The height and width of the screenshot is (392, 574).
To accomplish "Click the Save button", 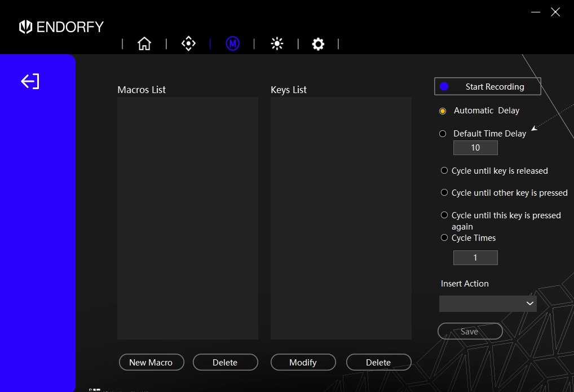I will click(x=470, y=331).
